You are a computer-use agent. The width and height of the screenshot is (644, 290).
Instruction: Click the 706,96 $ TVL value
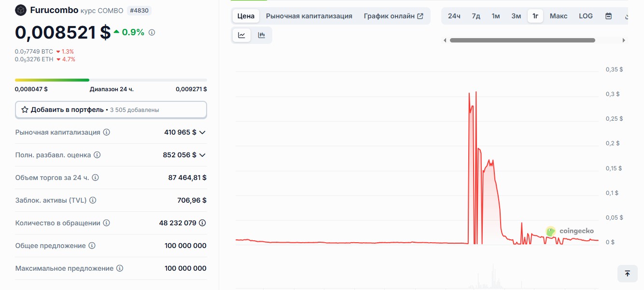(192, 200)
